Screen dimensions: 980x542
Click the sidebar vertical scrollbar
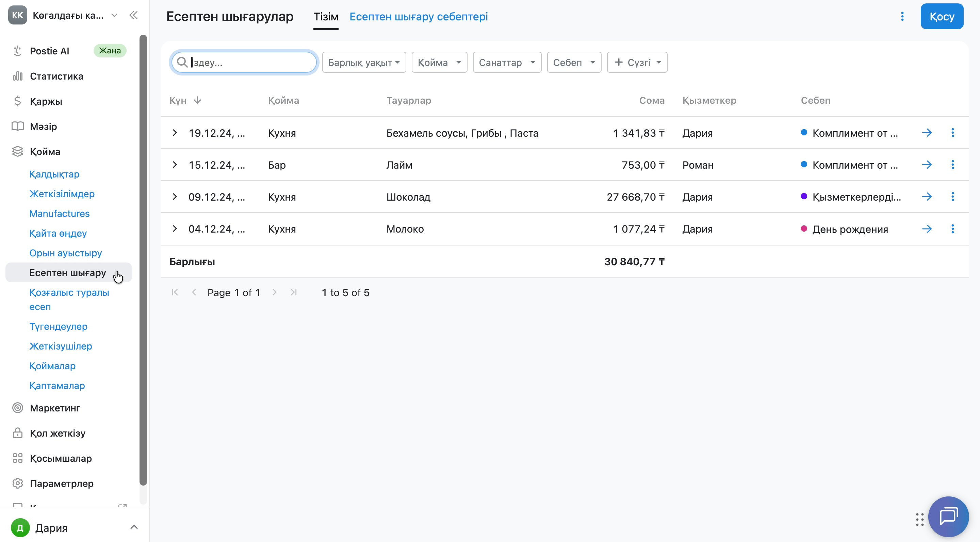coord(143,260)
